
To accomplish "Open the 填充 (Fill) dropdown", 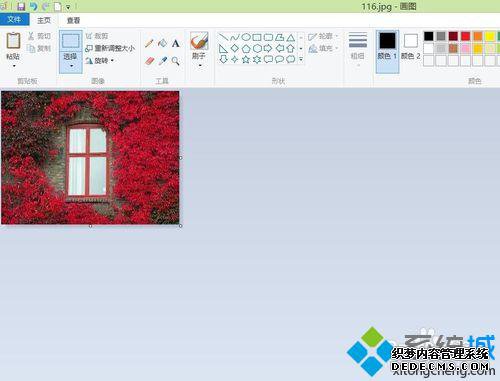I will (323, 49).
